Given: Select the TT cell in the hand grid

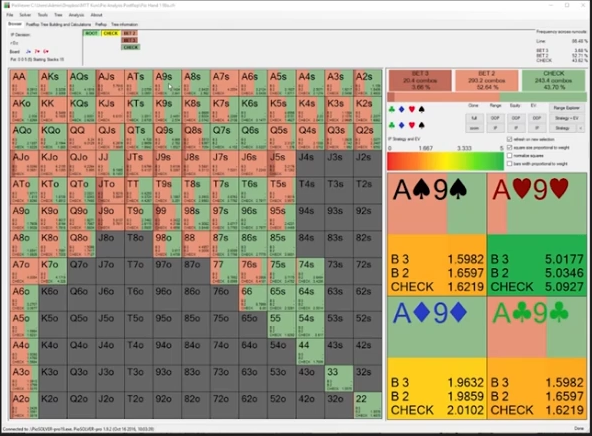Looking at the screenshot, I should 139,190.
